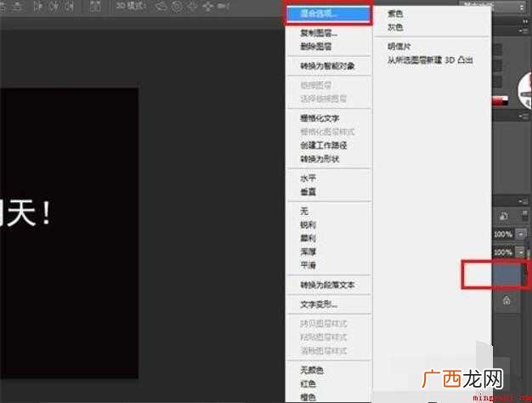This screenshot has width=532, height=403.
Task: Select 创建工作路径 menu entry
Action: click(323, 145)
